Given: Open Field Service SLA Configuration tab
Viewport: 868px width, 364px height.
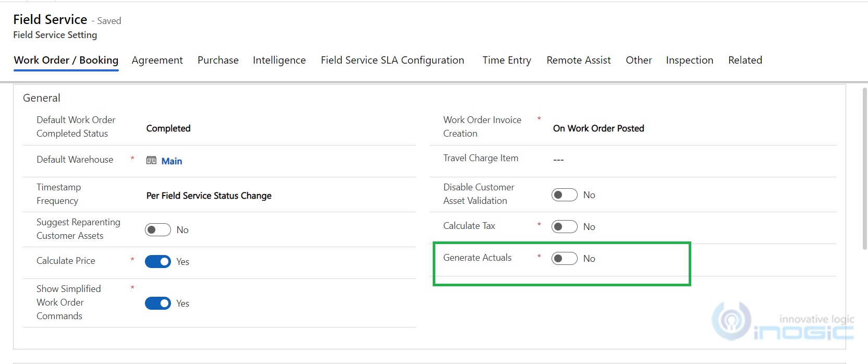Looking at the screenshot, I should [393, 60].
